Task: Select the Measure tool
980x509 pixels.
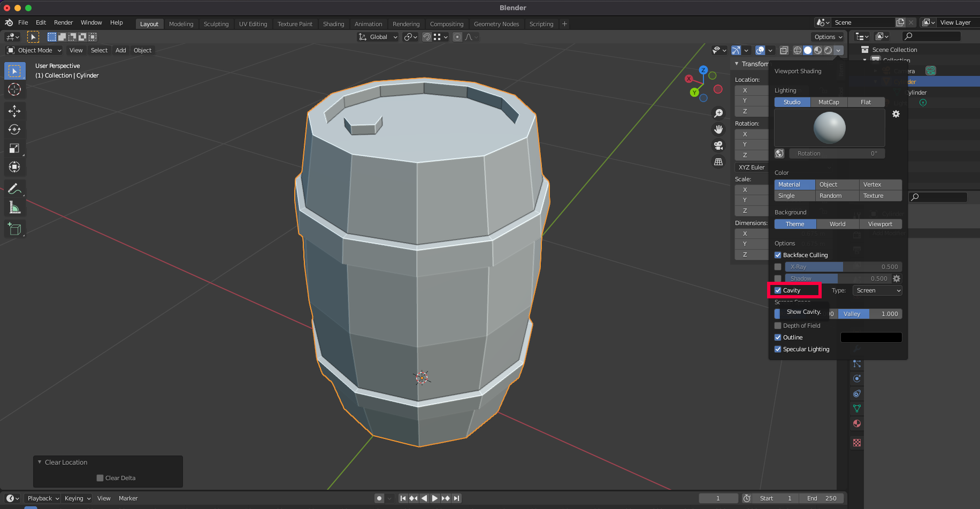Action: [14, 207]
